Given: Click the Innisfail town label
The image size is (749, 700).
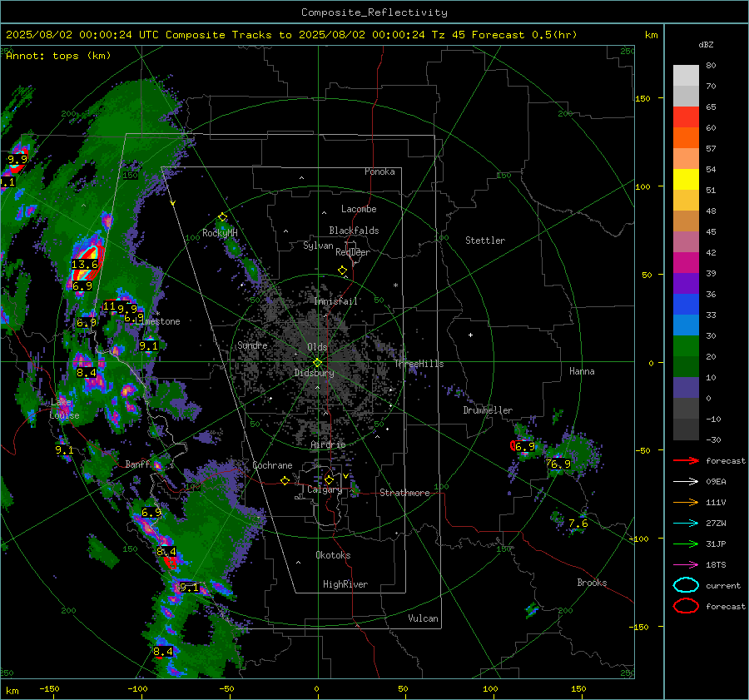Looking at the screenshot, I should tap(336, 301).
